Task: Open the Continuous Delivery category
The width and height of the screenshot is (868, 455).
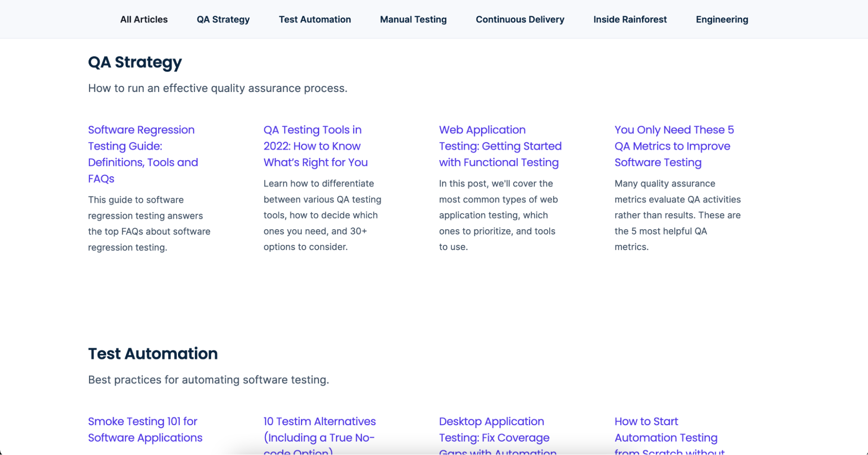Action: [520, 20]
